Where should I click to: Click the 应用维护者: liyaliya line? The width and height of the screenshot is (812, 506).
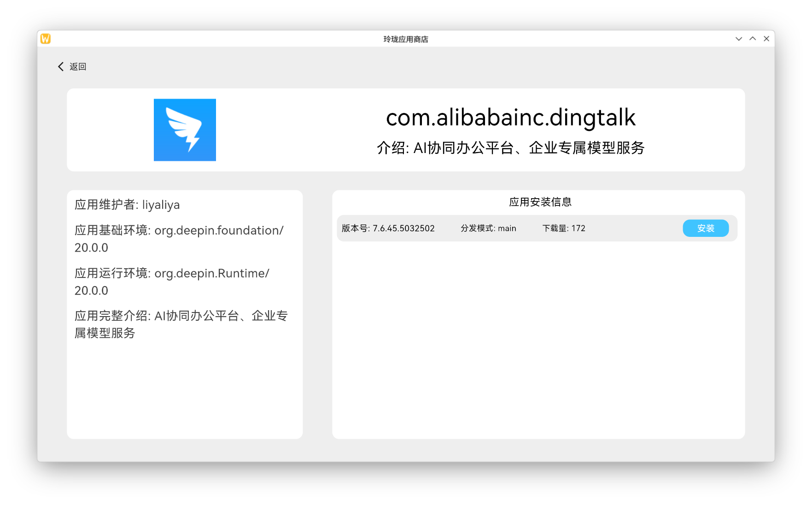click(127, 205)
